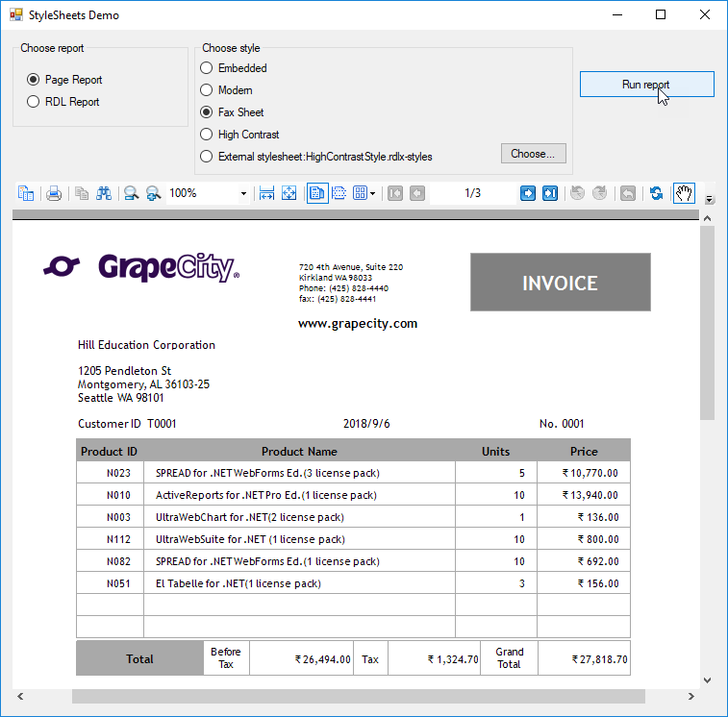Click the history back icon
The width and height of the screenshot is (728, 717).
tap(578, 193)
